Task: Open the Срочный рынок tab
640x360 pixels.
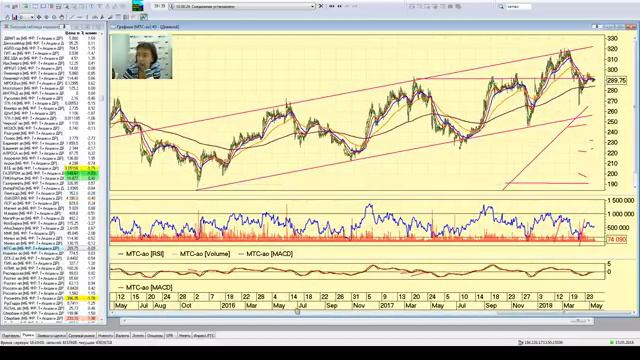Action: [82, 336]
